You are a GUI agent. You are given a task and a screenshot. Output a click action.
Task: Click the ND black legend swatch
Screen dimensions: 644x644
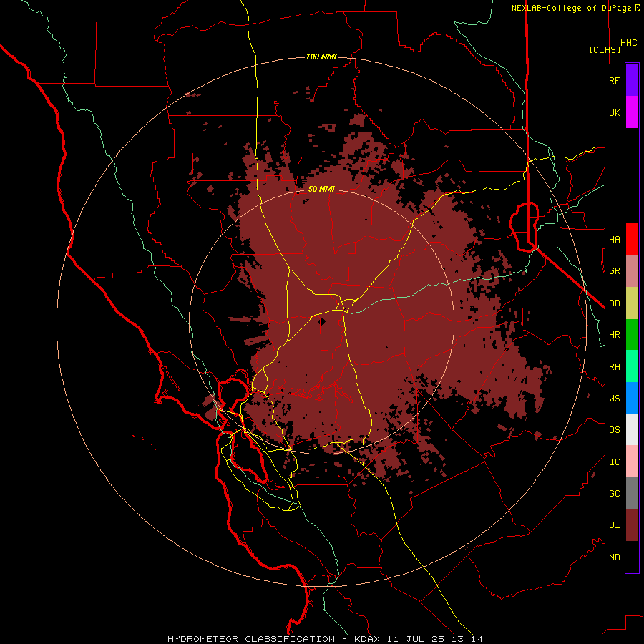pyautogui.click(x=632, y=557)
